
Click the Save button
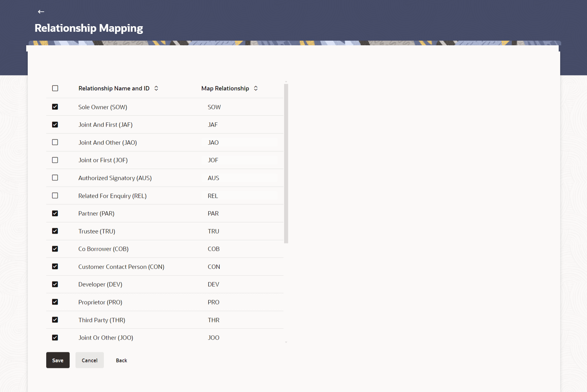pos(58,360)
